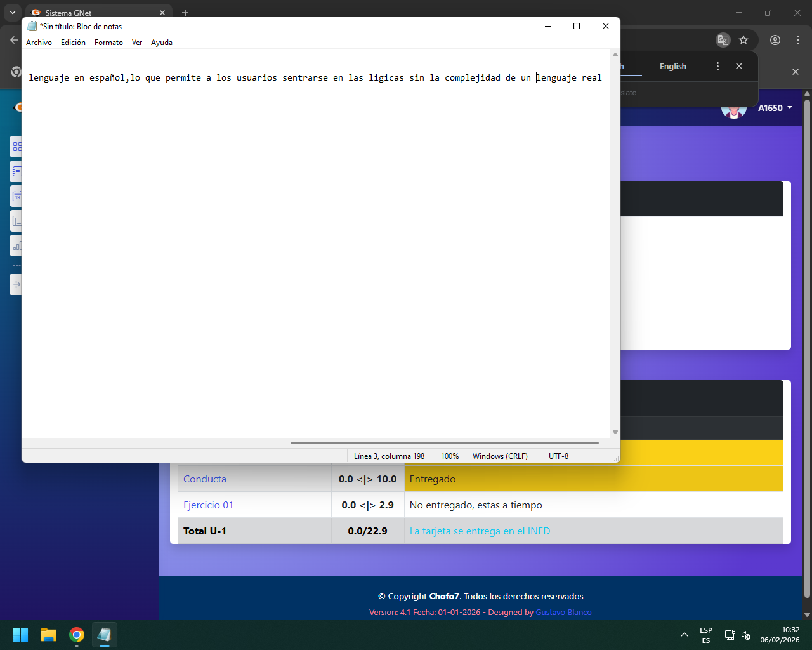The width and height of the screenshot is (812, 650).
Task: Open the Ejercicio 01 link
Action: [x=208, y=505]
